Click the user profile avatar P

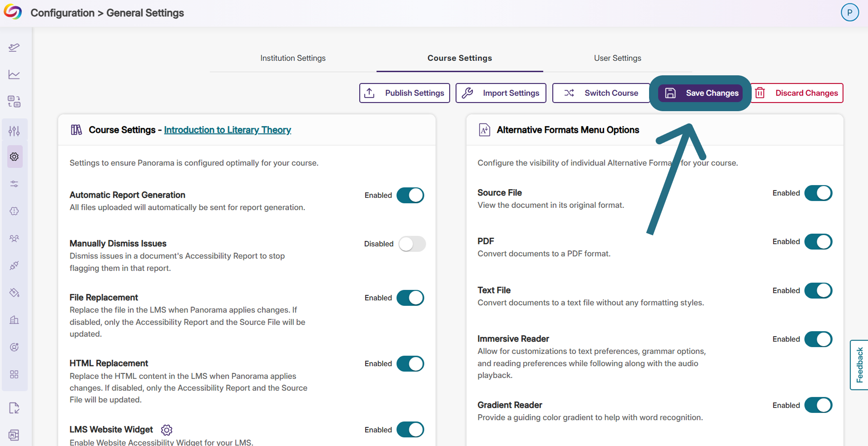(849, 13)
